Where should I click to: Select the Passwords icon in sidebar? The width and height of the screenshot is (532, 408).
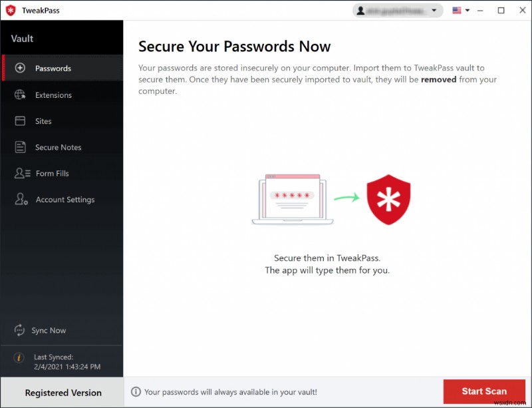click(x=21, y=69)
